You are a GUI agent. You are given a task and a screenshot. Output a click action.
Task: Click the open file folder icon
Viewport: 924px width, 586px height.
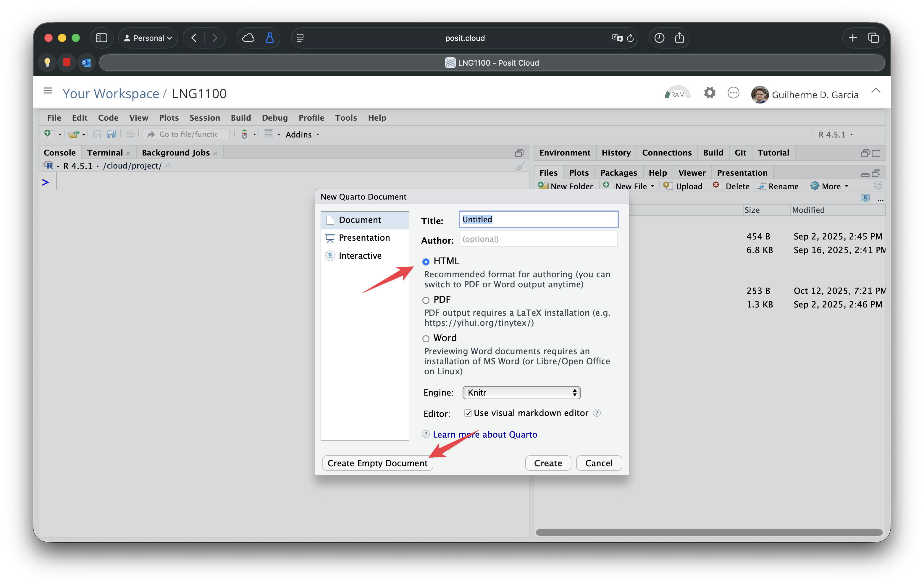(x=73, y=134)
